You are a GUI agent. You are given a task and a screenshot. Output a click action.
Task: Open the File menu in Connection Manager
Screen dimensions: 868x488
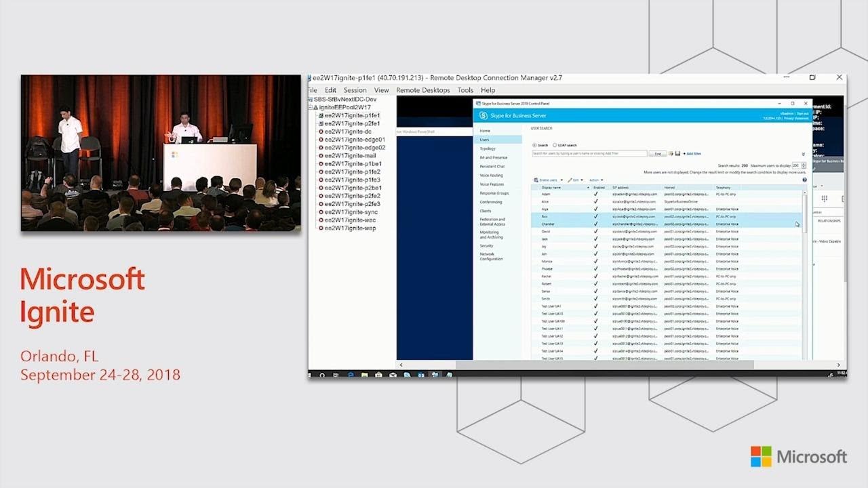[x=313, y=90]
